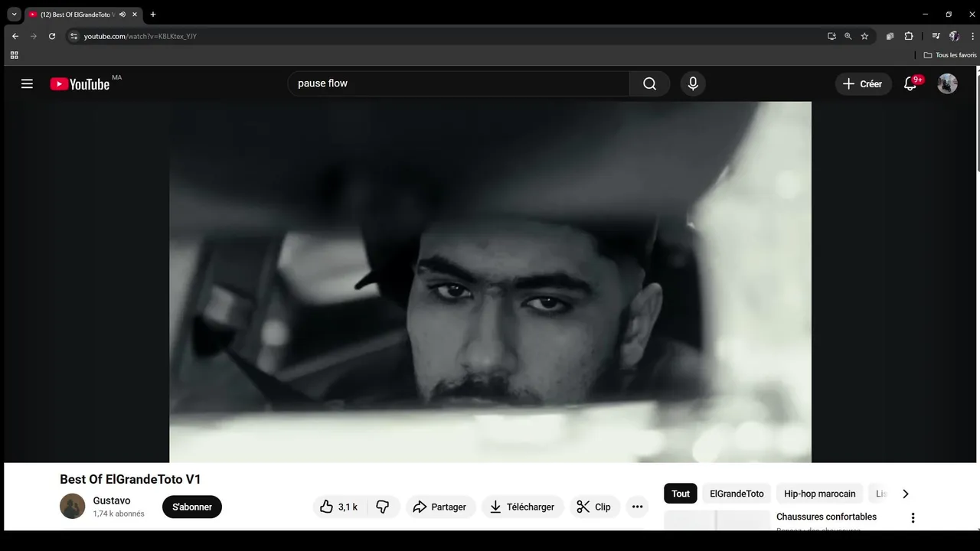Open a new browser tab
Image resolution: width=980 pixels, height=551 pixels.
tap(153, 15)
